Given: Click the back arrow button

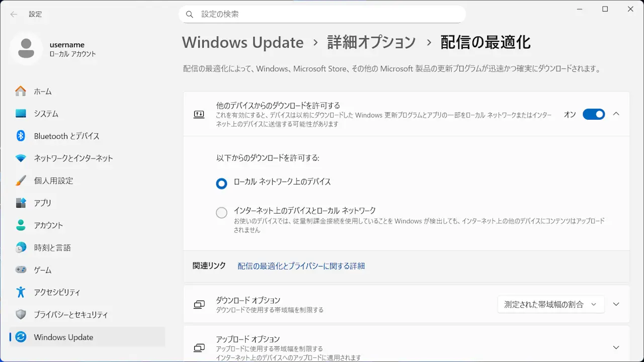Looking at the screenshot, I should point(14,14).
